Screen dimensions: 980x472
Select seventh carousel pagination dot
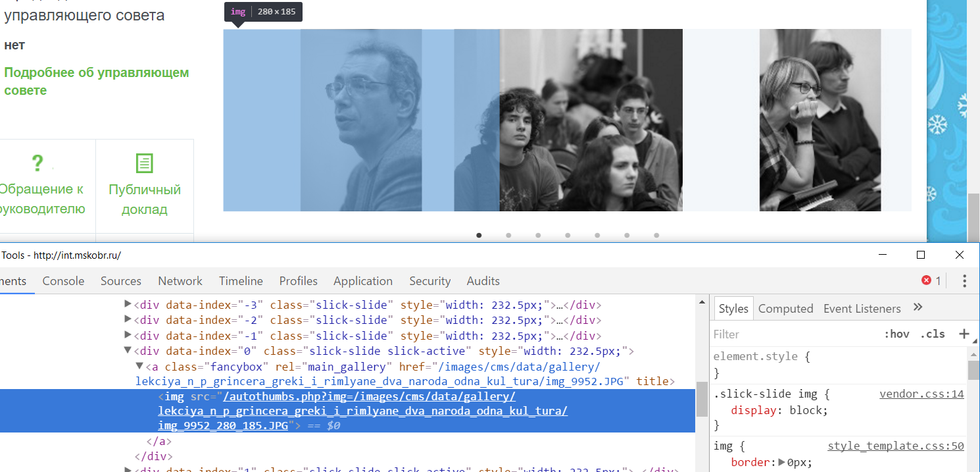point(656,235)
